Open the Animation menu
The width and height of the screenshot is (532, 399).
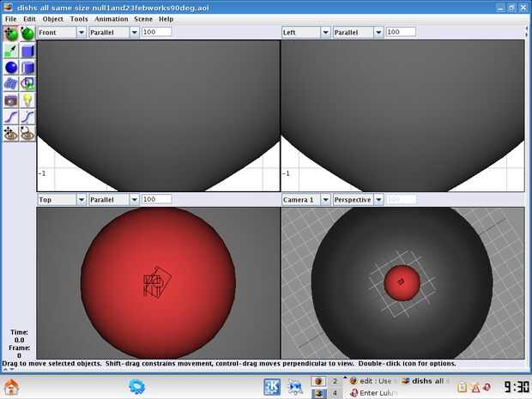[x=112, y=19]
